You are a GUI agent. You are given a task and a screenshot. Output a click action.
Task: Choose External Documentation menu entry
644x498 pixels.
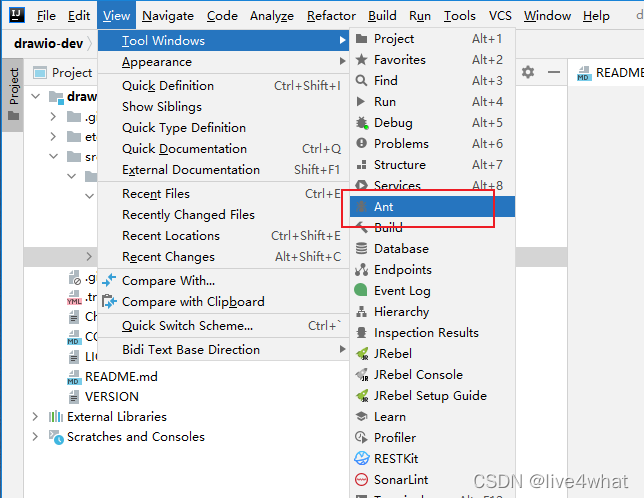click(x=223, y=170)
